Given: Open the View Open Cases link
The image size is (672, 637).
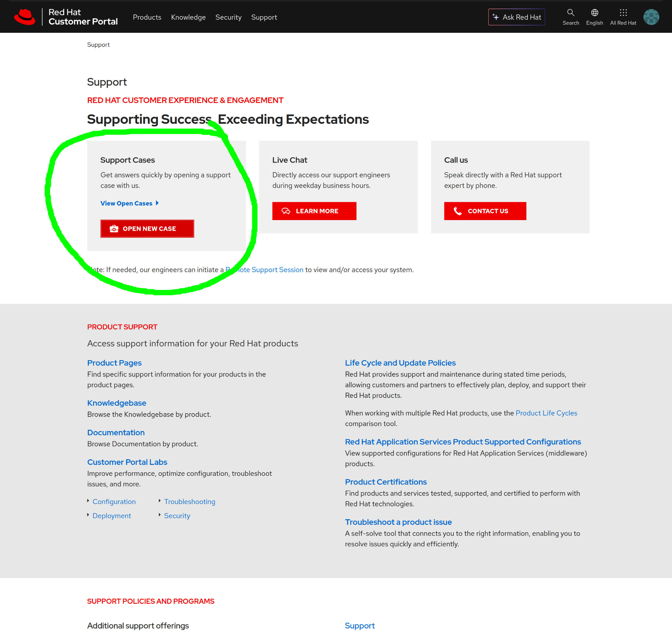Looking at the screenshot, I should (x=126, y=204).
